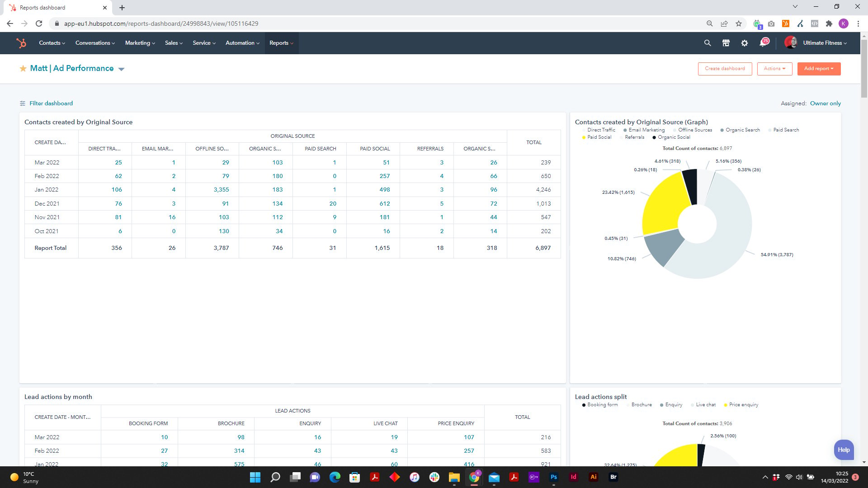Screen dimensions: 868x488
Task: Toggle the Owner only assignment filter
Action: 825,103
